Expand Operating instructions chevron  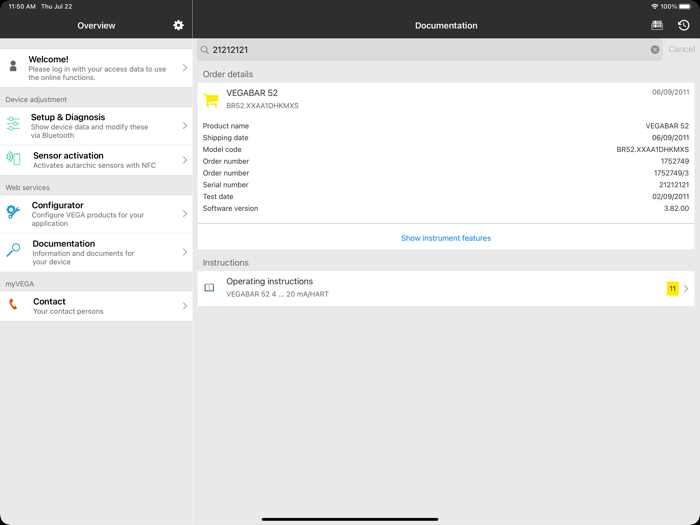click(686, 288)
